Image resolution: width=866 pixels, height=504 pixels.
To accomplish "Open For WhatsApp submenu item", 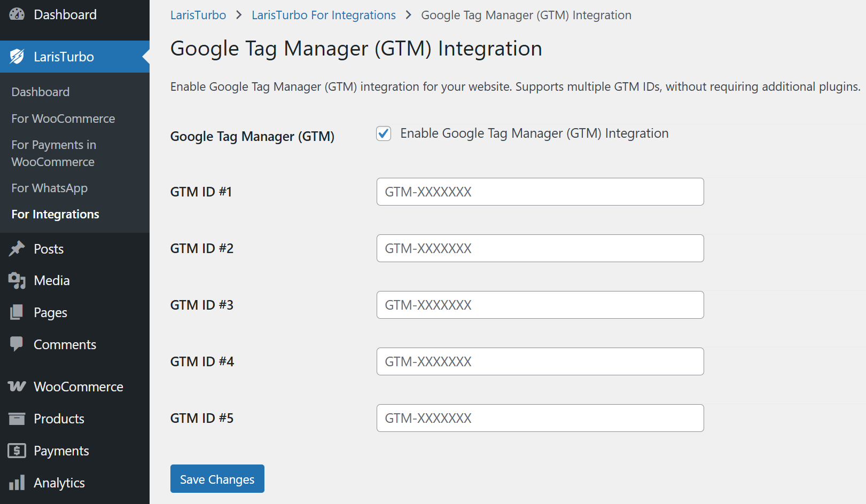I will click(49, 188).
